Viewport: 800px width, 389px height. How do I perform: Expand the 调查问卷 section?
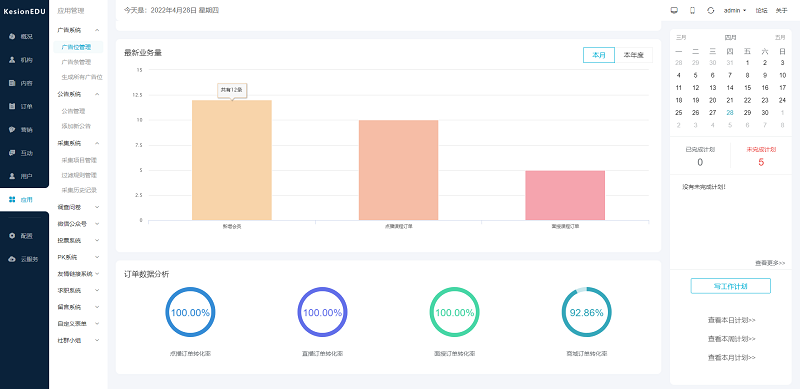pos(78,207)
